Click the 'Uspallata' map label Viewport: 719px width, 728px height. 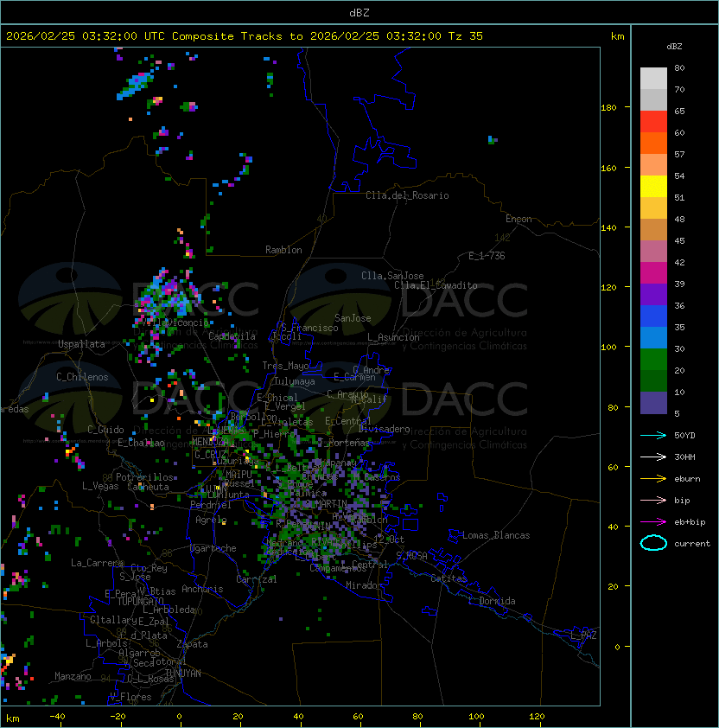(x=81, y=344)
